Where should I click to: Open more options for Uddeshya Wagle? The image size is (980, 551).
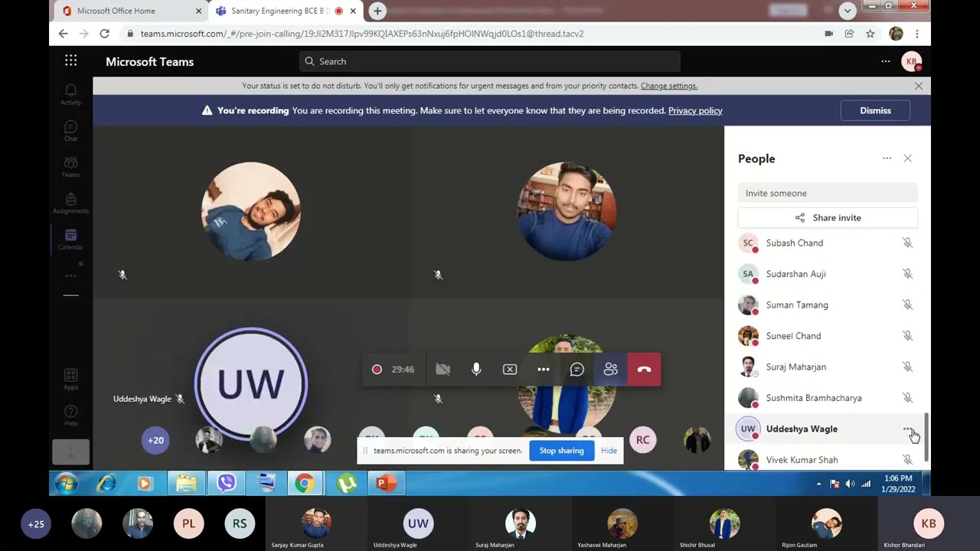point(907,429)
